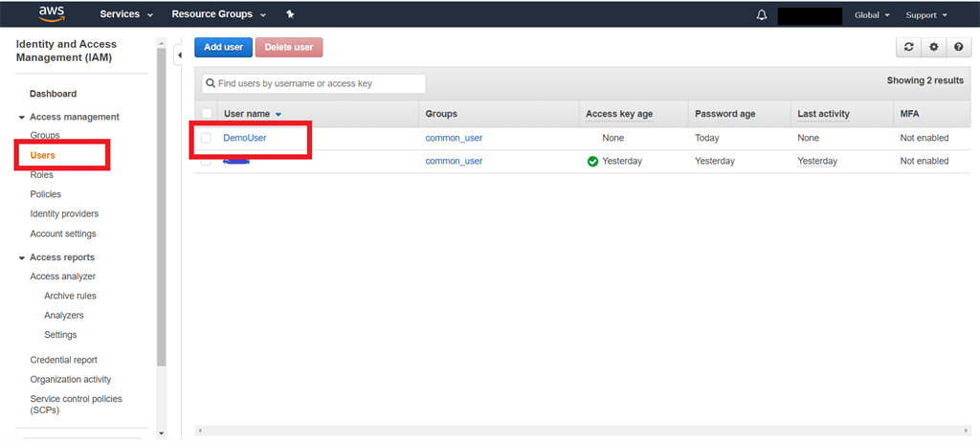Sort by User name column arrow
This screenshot has height=443, width=980.
coord(278,115)
